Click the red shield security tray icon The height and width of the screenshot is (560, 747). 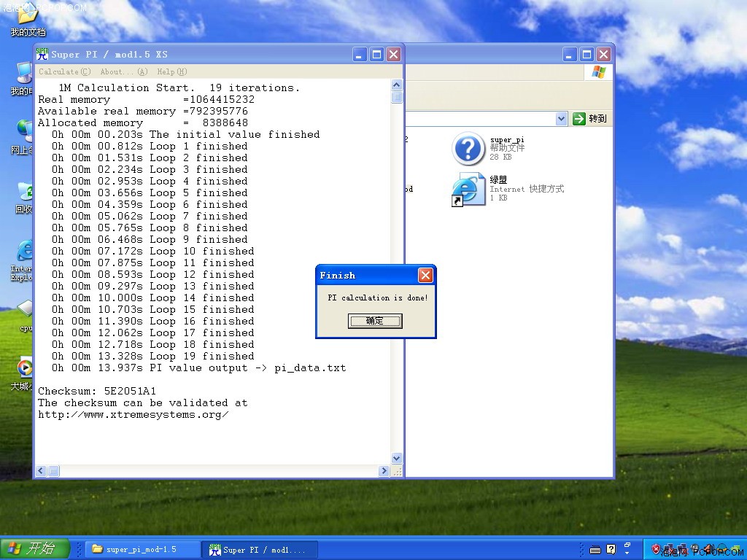point(656,550)
